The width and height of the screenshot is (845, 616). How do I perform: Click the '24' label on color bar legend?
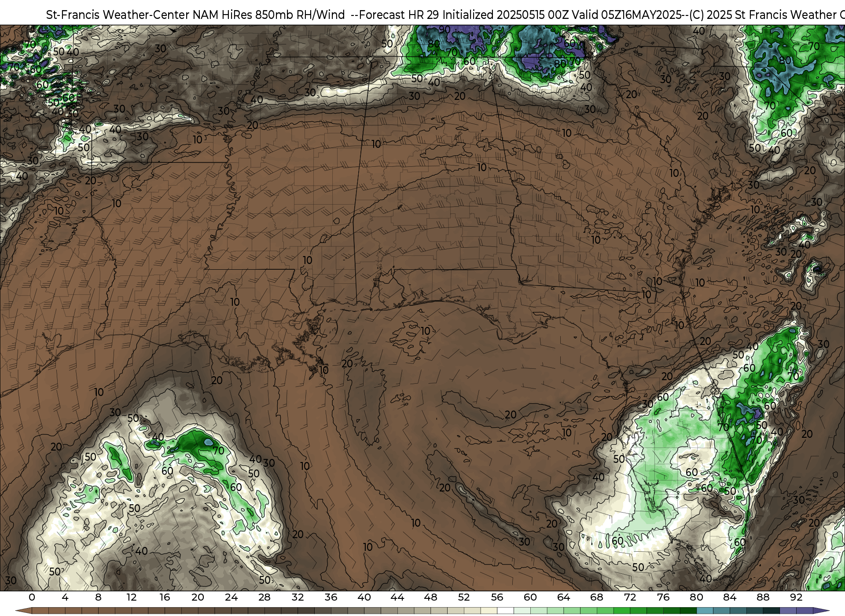231,598
